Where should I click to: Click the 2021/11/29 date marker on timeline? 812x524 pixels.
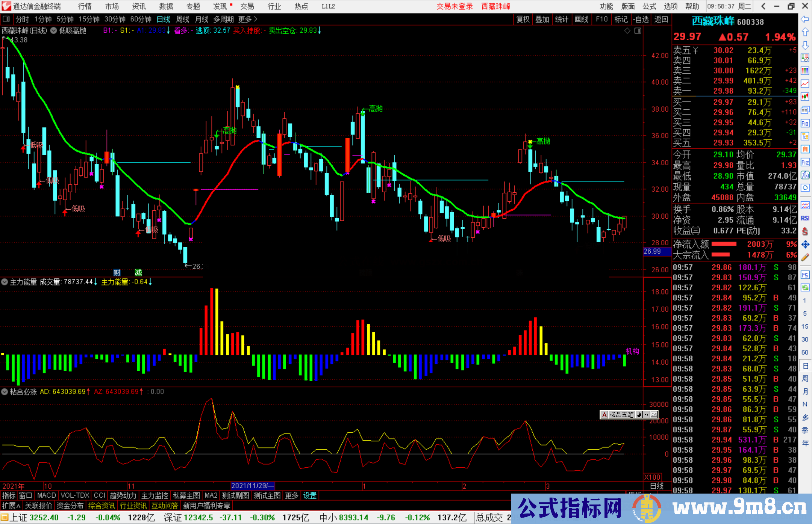click(x=252, y=486)
